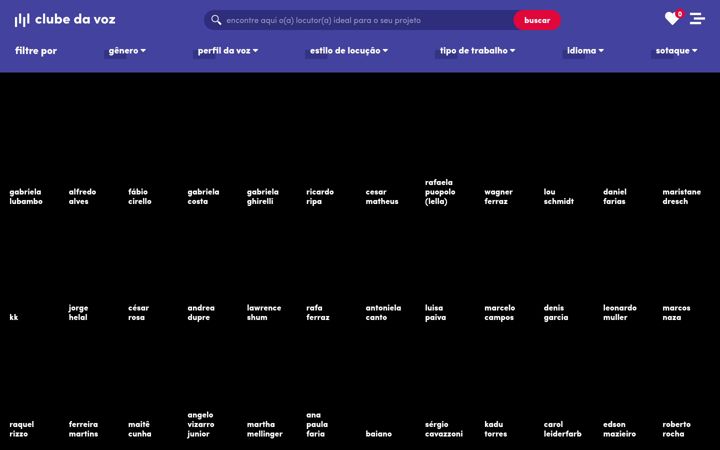Click the red buscar button
The width and height of the screenshot is (720, 450).
(x=537, y=20)
